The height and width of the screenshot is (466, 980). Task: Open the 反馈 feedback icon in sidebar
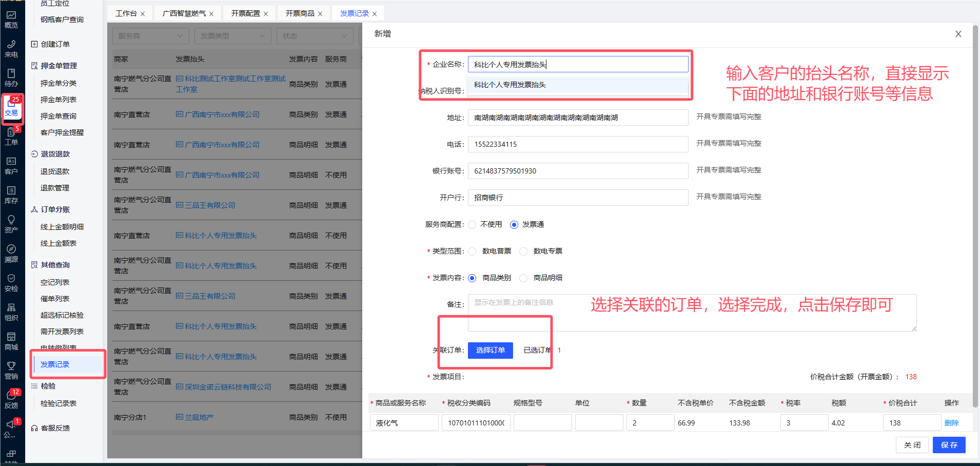coord(11,400)
